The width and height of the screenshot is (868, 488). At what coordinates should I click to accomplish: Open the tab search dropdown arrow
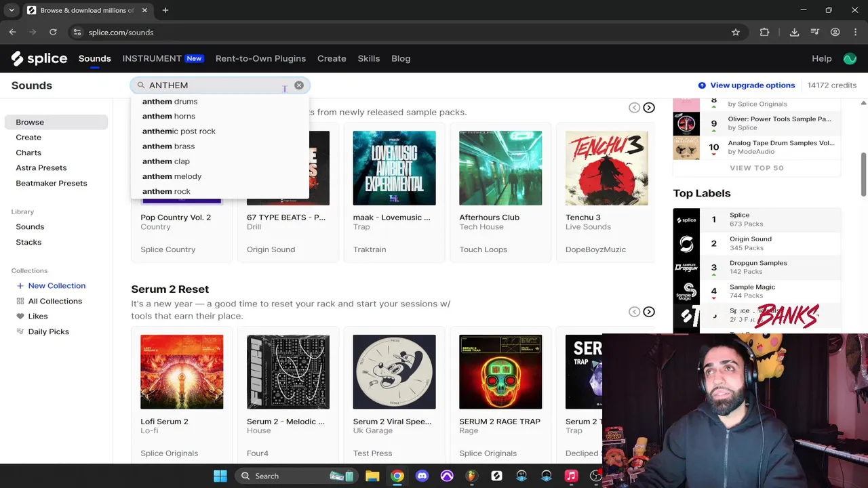pyautogui.click(x=12, y=10)
